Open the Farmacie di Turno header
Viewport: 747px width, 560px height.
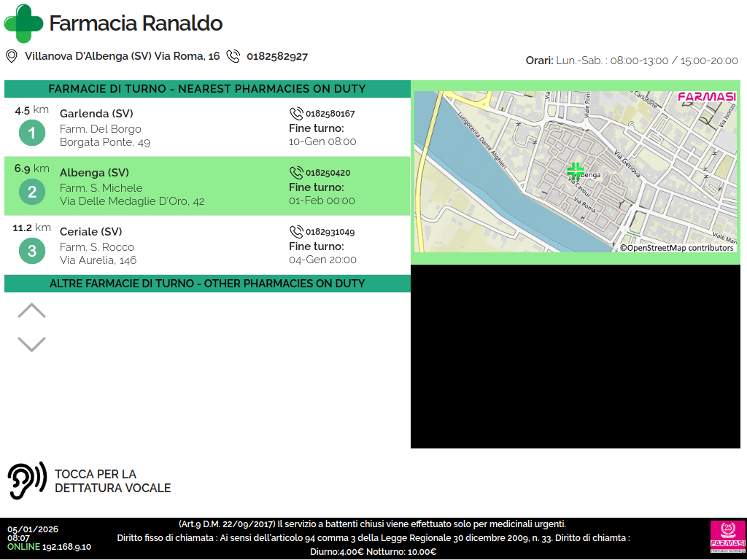point(207,89)
